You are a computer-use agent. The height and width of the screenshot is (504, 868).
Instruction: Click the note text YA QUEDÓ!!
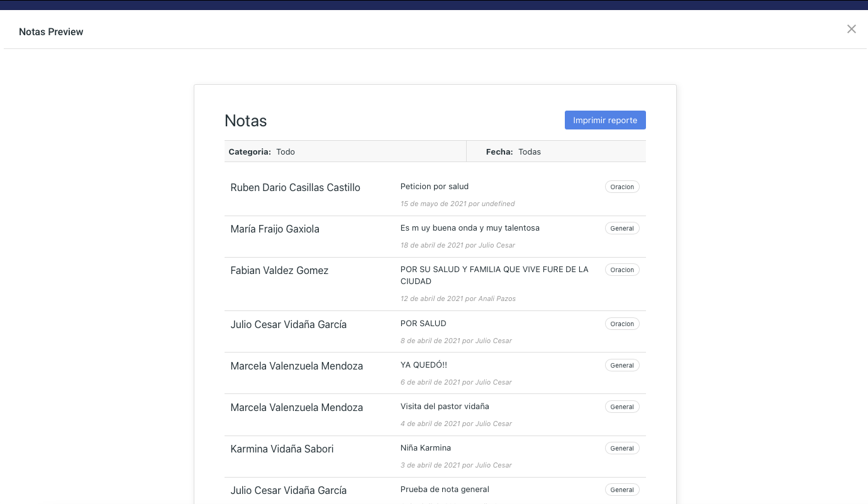coord(424,364)
